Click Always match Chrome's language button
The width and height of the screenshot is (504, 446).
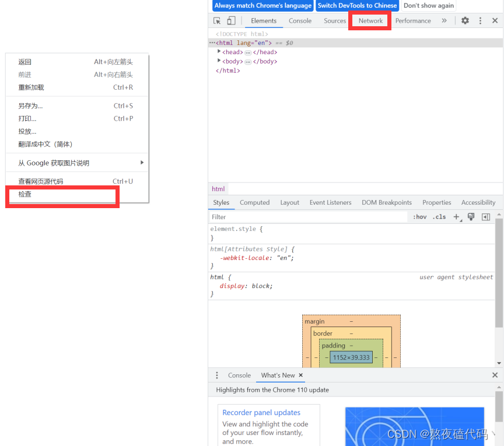pos(263,5)
